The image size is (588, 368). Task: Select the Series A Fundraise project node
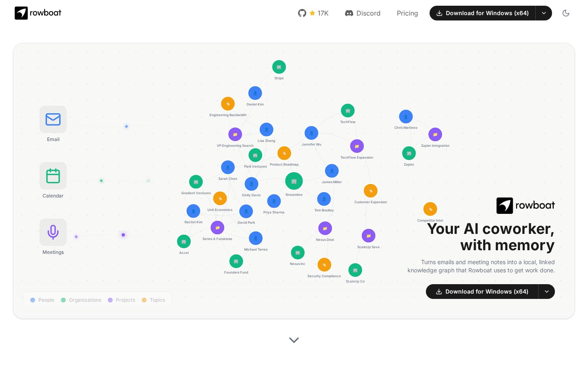pyautogui.click(x=217, y=228)
